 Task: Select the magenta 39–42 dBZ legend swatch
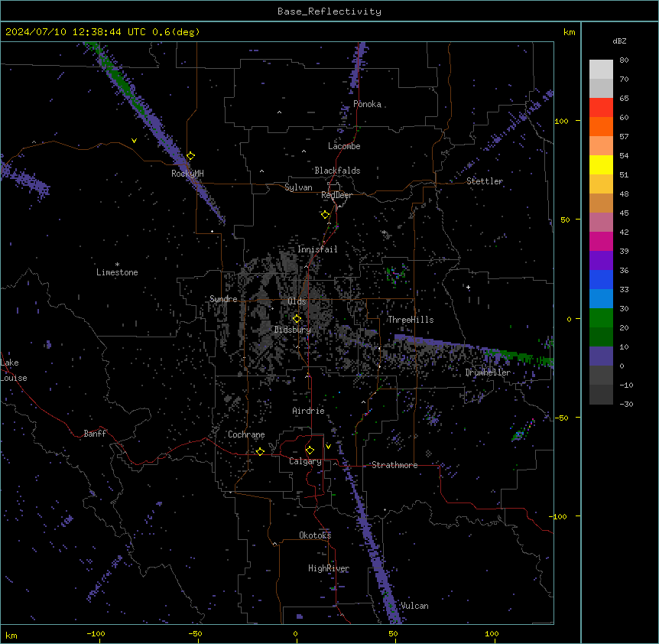click(x=601, y=241)
